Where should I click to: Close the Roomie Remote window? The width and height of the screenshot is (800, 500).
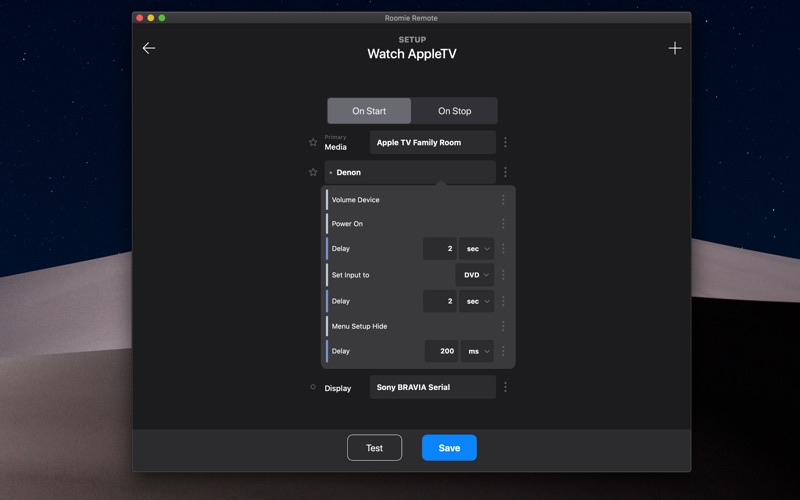pyautogui.click(x=140, y=18)
